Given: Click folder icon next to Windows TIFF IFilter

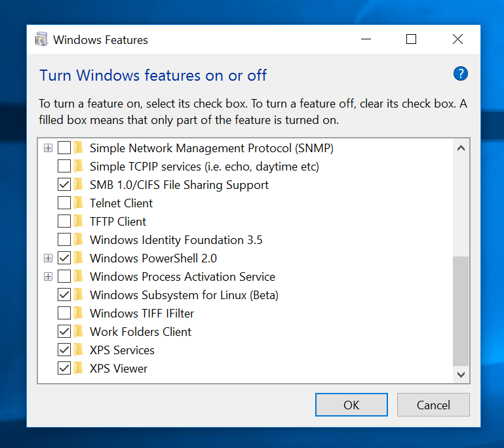Looking at the screenshot, I should 79,314.
